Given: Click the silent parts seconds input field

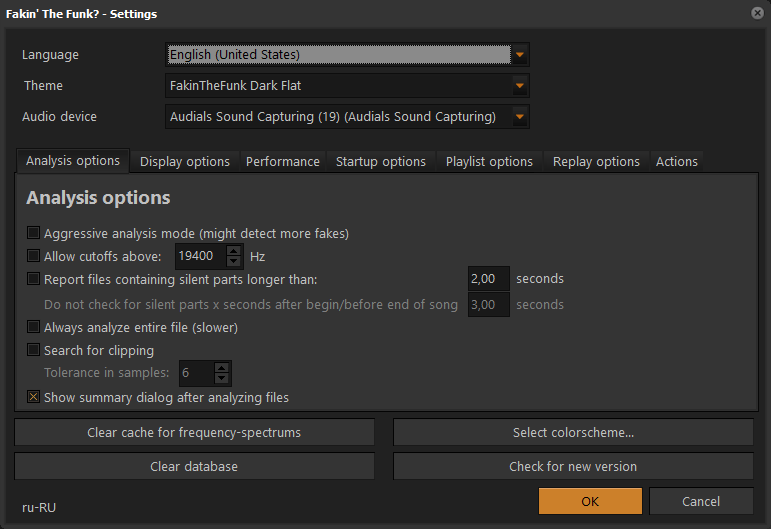Looking at the screenshot, I should [488, 279].
